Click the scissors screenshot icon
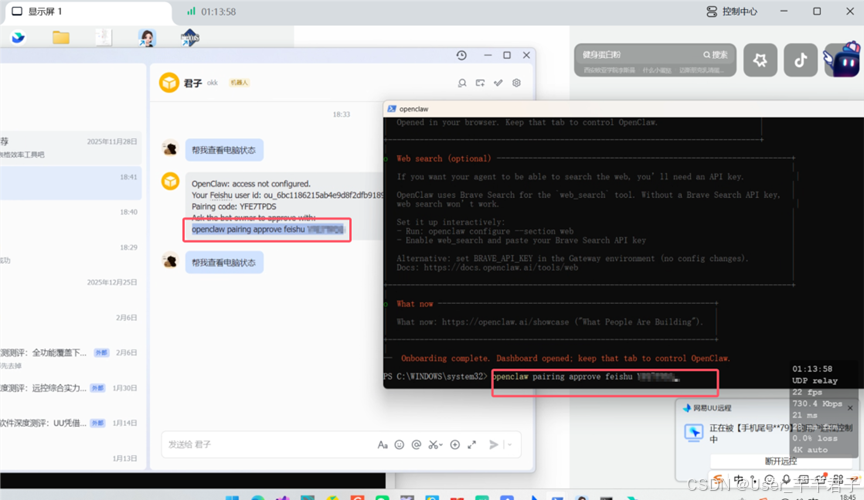 coord(435,445)
